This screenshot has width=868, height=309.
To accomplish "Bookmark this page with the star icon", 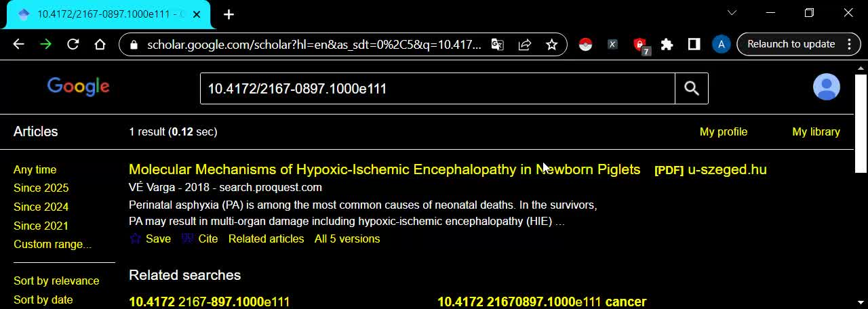I will pos(552,45).
